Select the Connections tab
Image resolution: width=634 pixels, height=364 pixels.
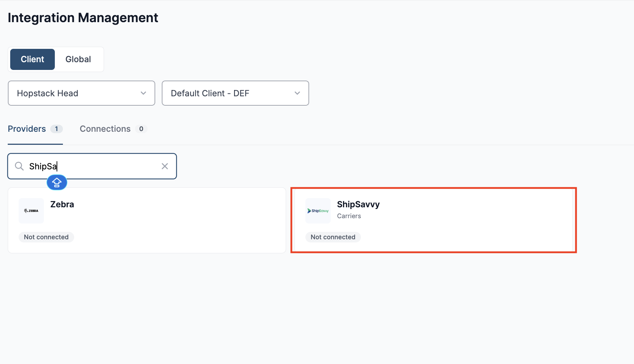pyautogui.click(x=113, y=129)
